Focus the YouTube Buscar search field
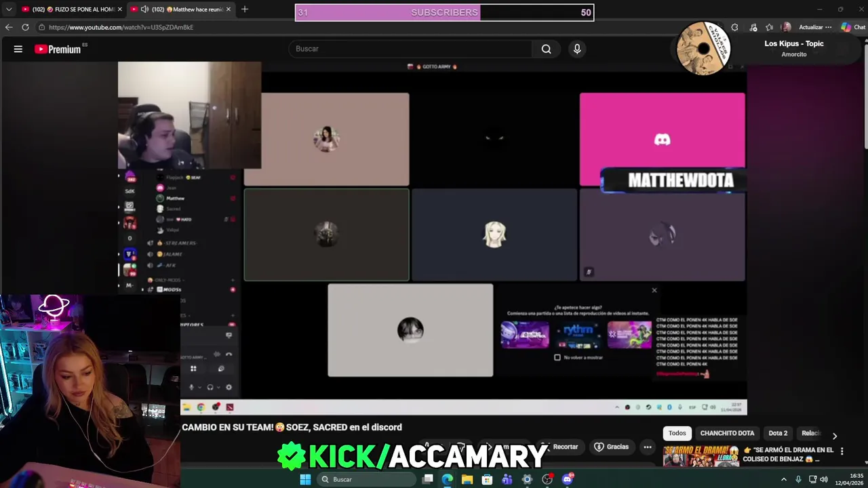Screen dimensions: 868x488 point(410,49)
